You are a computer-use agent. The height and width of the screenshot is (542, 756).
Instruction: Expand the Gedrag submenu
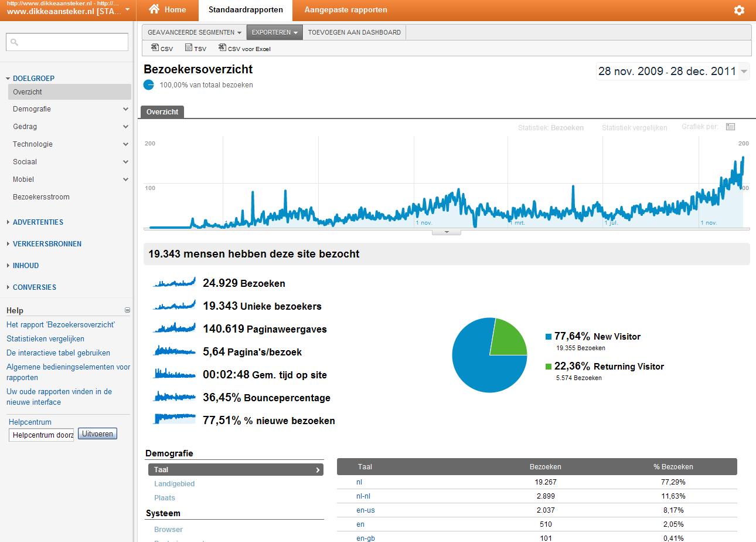(x=126, y=127)
